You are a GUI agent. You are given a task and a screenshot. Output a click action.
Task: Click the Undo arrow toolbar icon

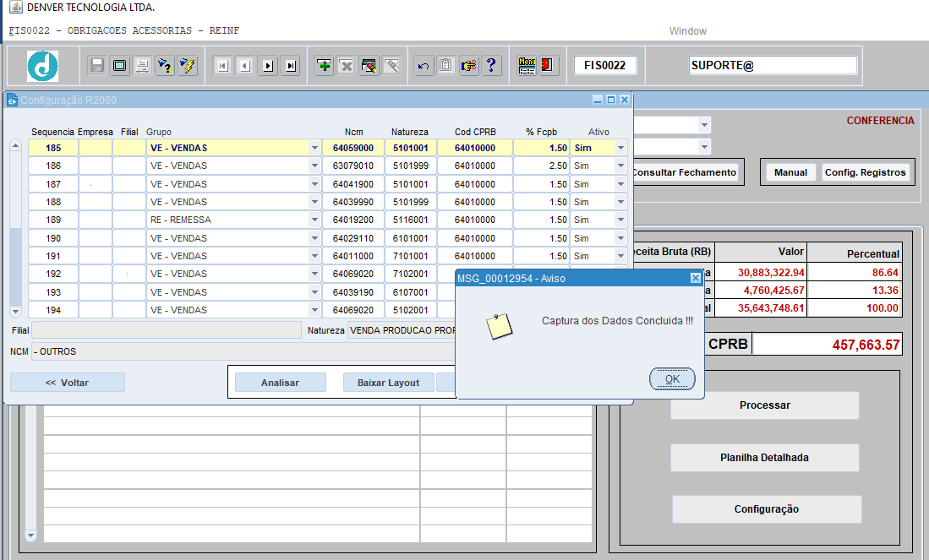423,65
